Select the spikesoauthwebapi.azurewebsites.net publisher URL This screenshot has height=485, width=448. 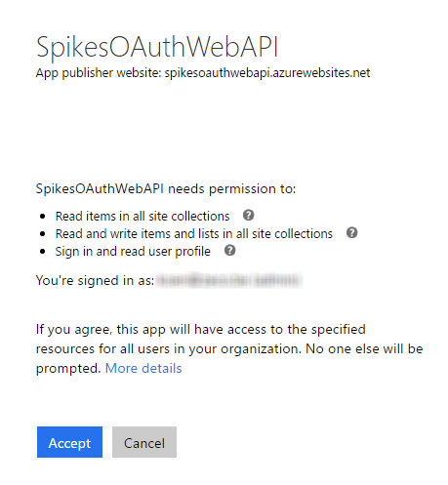click(267, 73)
